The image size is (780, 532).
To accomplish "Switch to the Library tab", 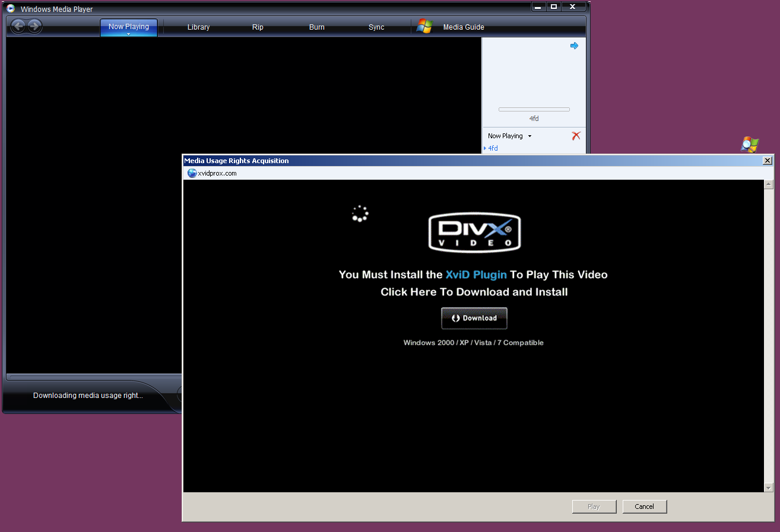I will pyautogui.click(x=198, y=27).
